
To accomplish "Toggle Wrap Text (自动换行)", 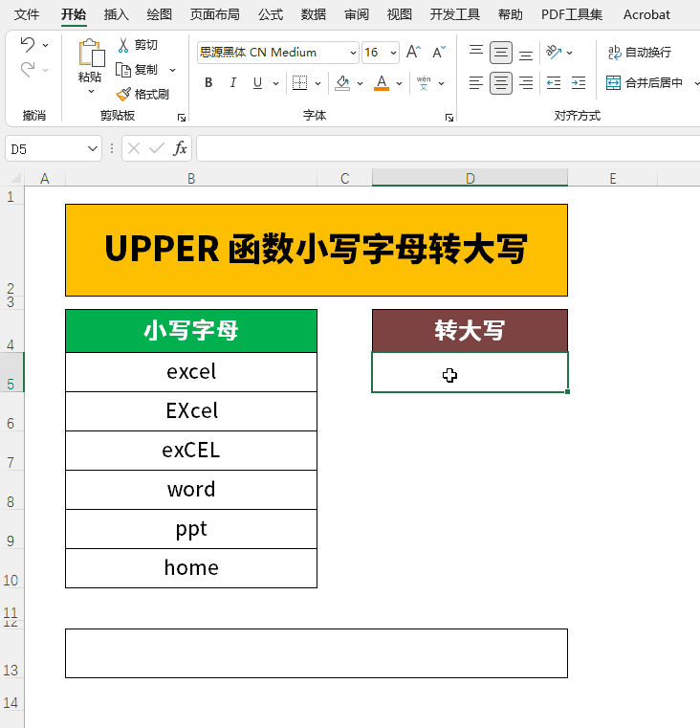I will (x=639, y=52).
